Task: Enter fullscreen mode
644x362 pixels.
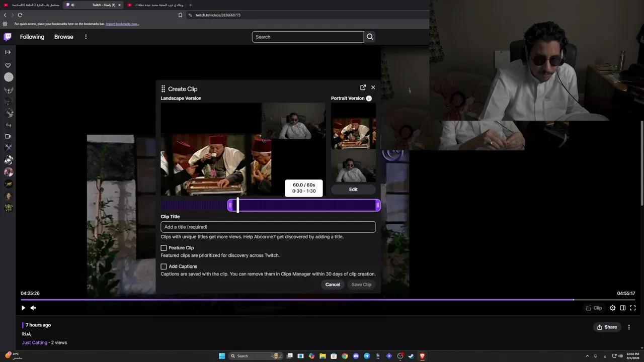Action: click(633, 308)
